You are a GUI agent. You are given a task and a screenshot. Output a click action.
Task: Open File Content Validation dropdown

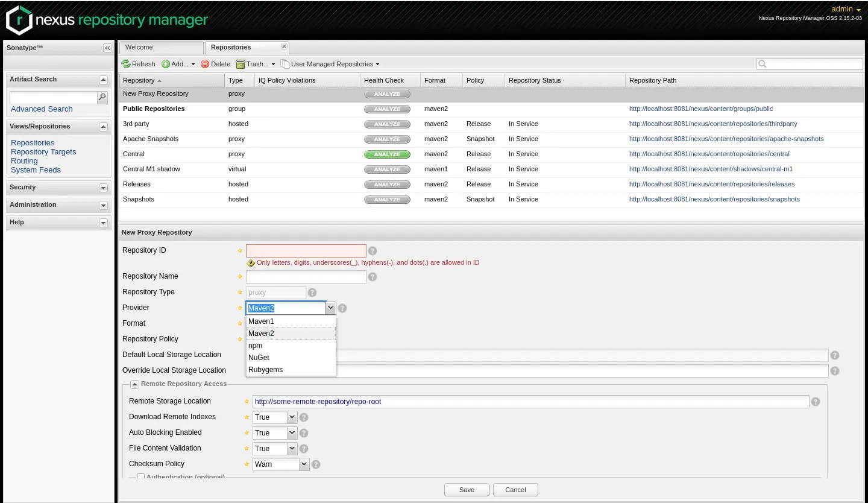pos(292,449)
